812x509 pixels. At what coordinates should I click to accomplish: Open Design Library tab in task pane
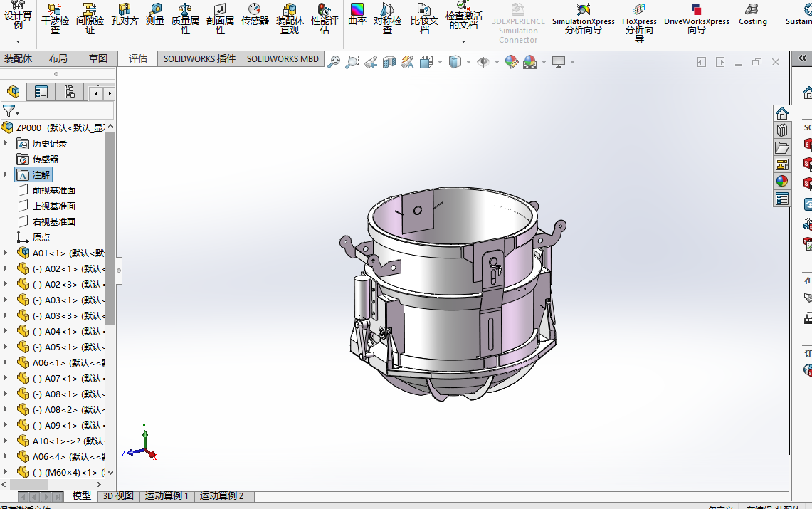[x=782, y=130]
